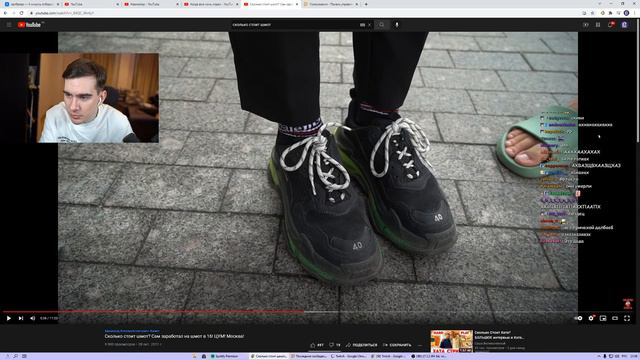Open Spotify Premium from the taskbar
The height and width of the screenshot is (360, 640).
coord(224,356)
